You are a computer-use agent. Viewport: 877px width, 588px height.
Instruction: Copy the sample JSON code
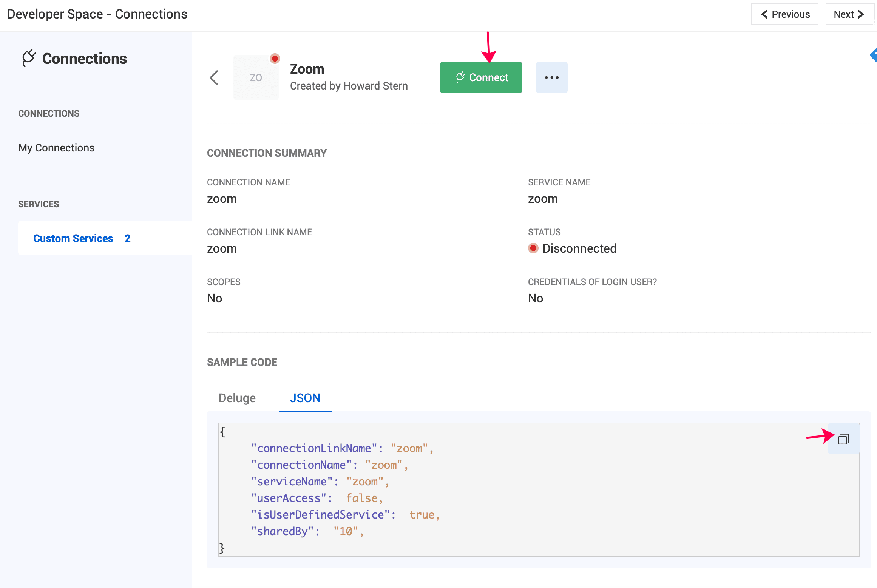tap(843, 439)
